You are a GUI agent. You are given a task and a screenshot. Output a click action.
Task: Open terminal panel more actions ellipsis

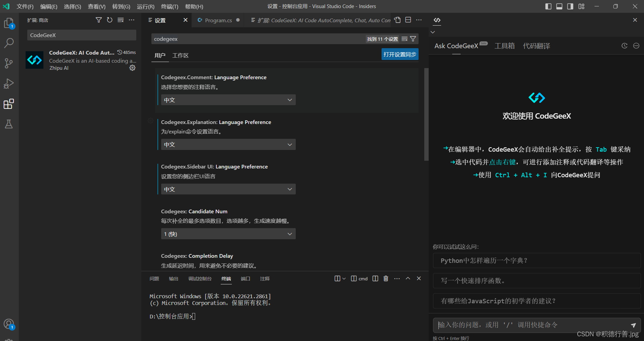pyautogui.click(x=397, y=278)
